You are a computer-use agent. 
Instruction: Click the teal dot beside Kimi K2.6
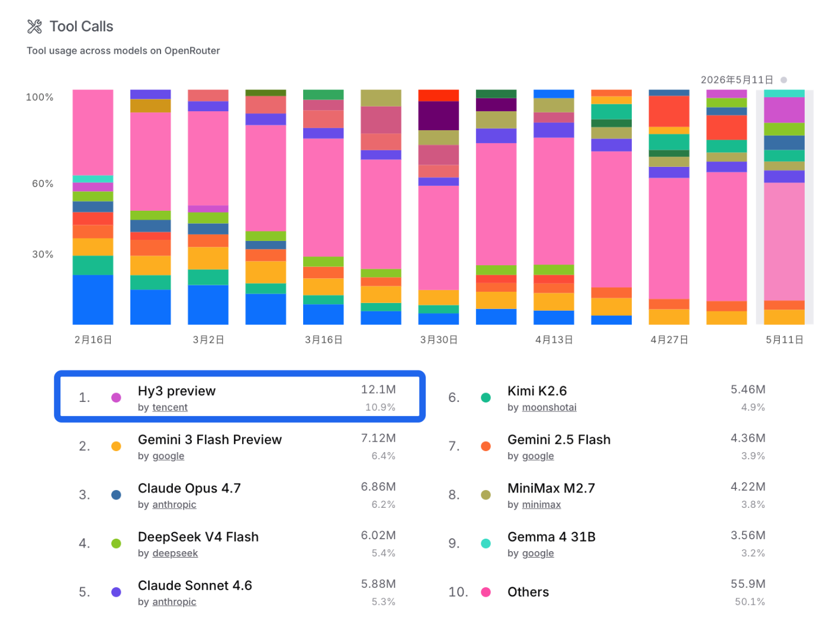(x=486, y=398)
